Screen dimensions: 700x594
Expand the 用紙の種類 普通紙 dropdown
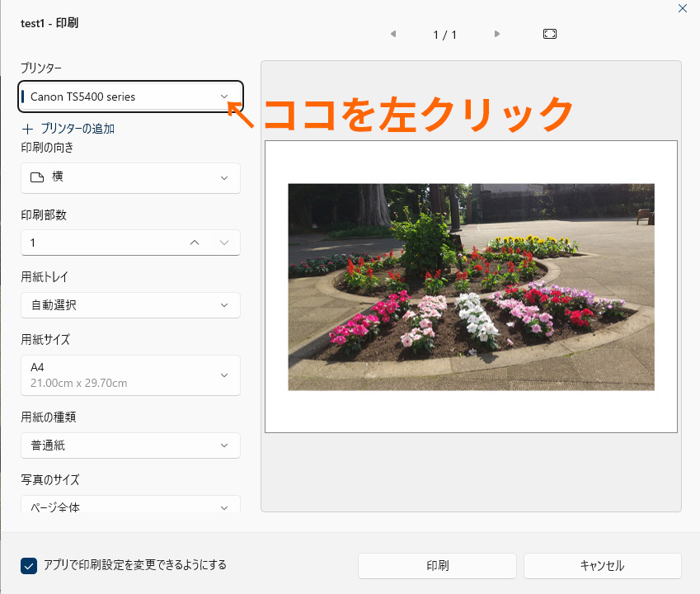pyautogui.click(x=130, y=445)
